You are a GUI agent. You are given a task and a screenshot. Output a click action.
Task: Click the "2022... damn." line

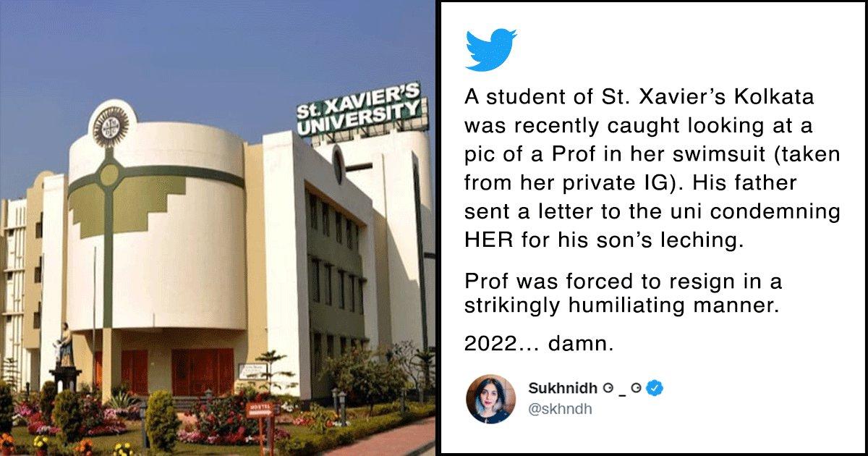tap(539, 345)
